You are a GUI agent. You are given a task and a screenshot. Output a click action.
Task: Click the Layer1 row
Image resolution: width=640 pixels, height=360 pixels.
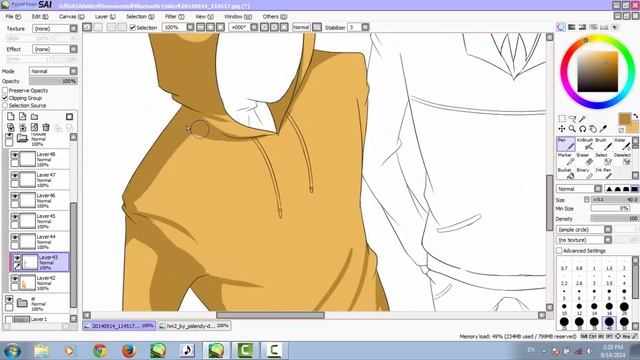pyautogui.click(x=37, y=319)
